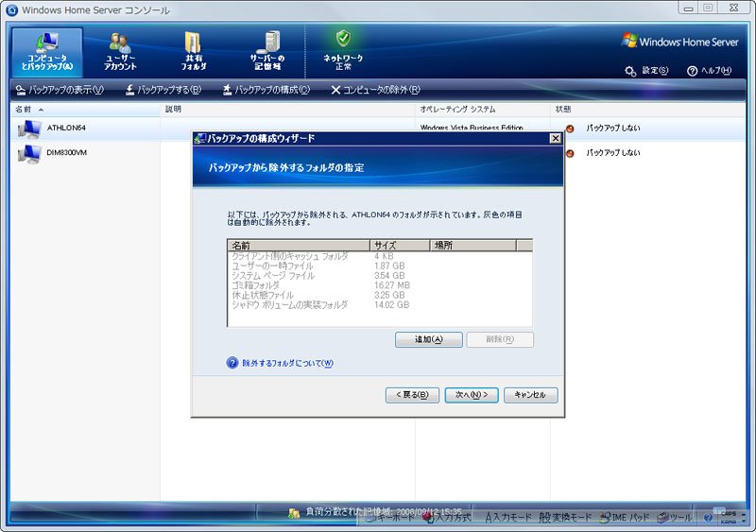Click the 負荷分散された記憶域 status bar icon
This screenshot has width=756, height=532.
(294, 514)
